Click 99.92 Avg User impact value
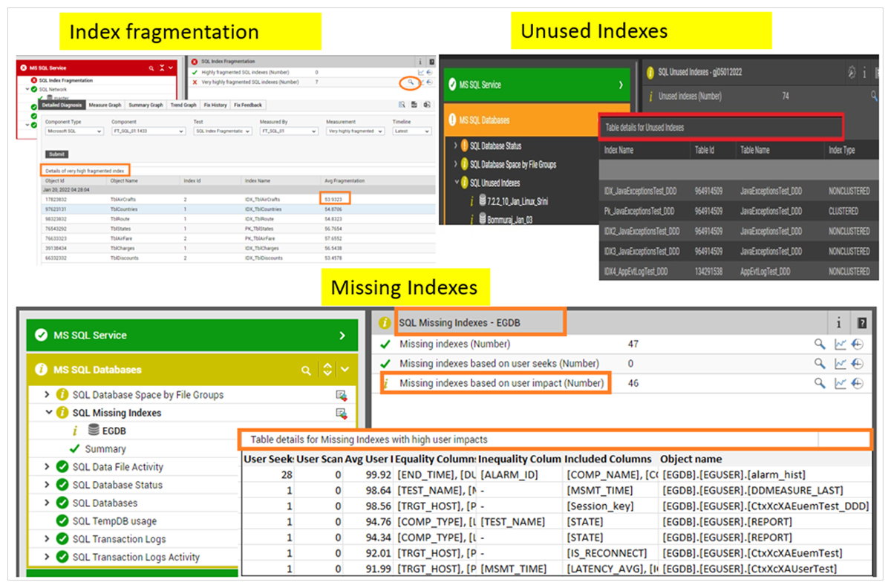 379,474
